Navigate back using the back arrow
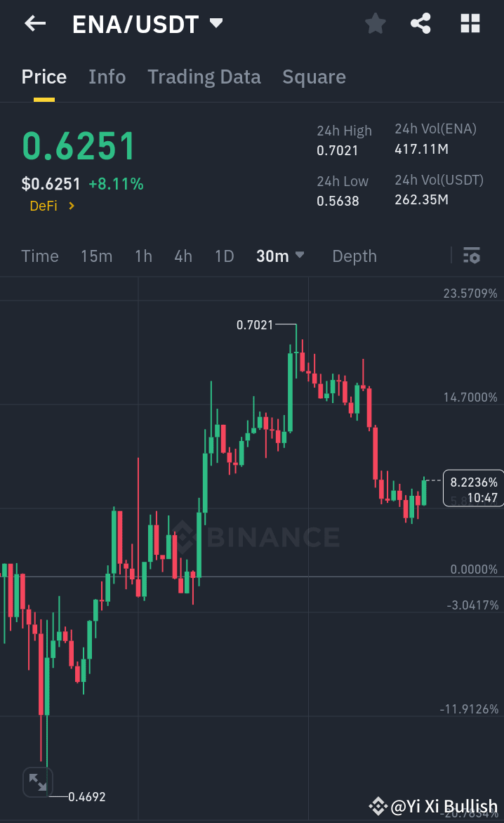This screenshot has width=504, height=823. 34,23
